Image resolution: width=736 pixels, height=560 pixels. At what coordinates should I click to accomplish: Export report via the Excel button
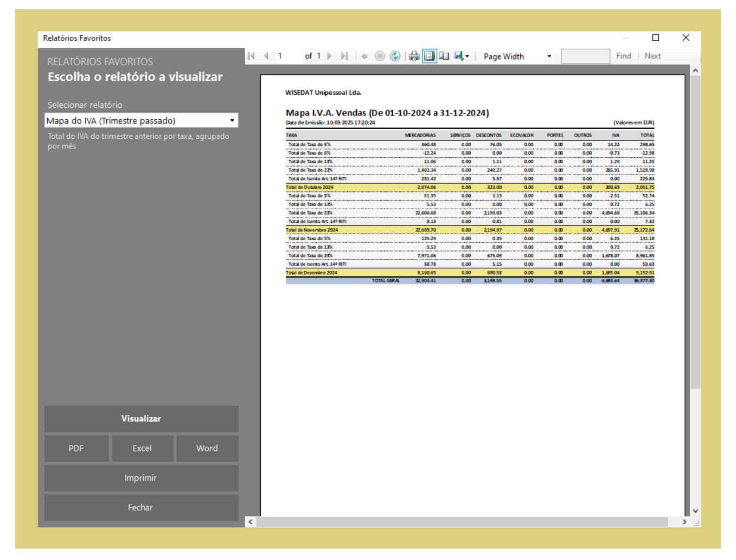[x=142, y=448]
